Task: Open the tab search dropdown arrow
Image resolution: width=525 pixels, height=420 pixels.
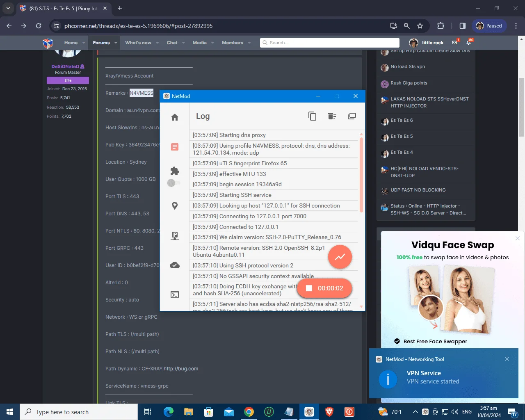Action: pyautogui.click(x=8, y=8)
